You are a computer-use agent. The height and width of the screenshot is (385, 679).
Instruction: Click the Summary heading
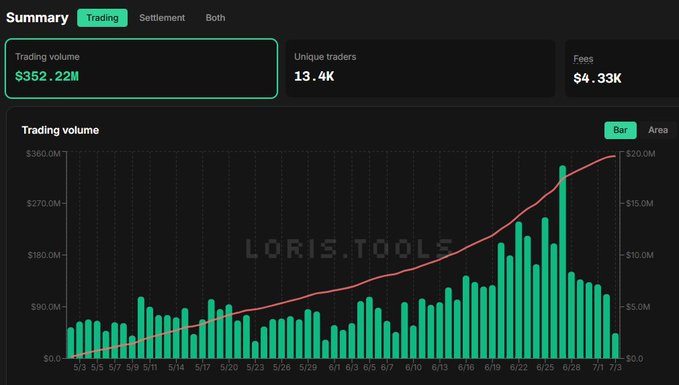37,18
